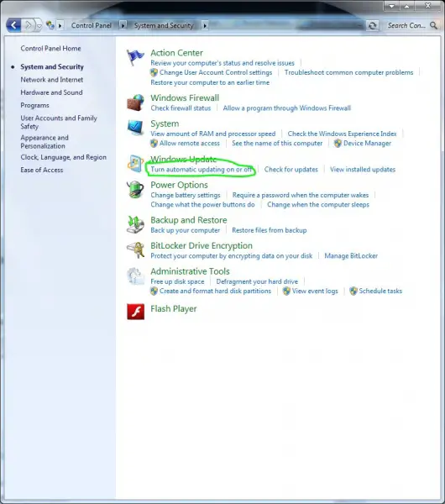This screenshot has height=504, width=445.
Task: Open the Administrative Tools gear icon
Action: coord(135,276)
